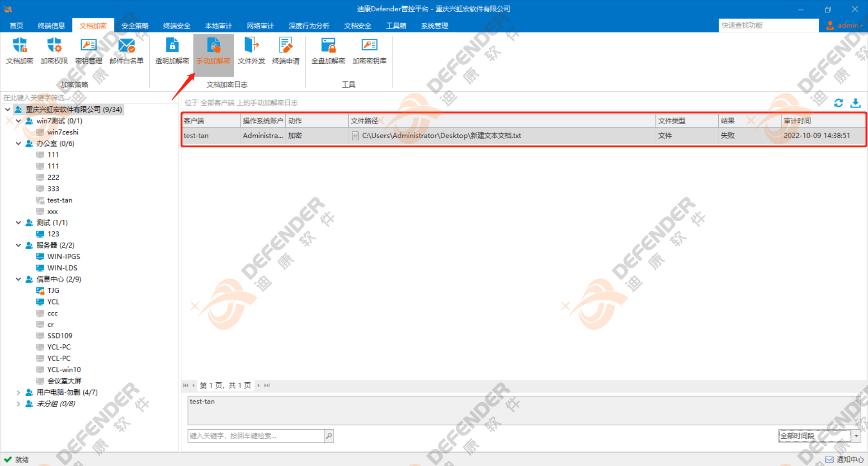Image resolution: width=868 pixels, height=466 pixels.
Task: Switch to the 首页 tab
Action: coord(16,26)
